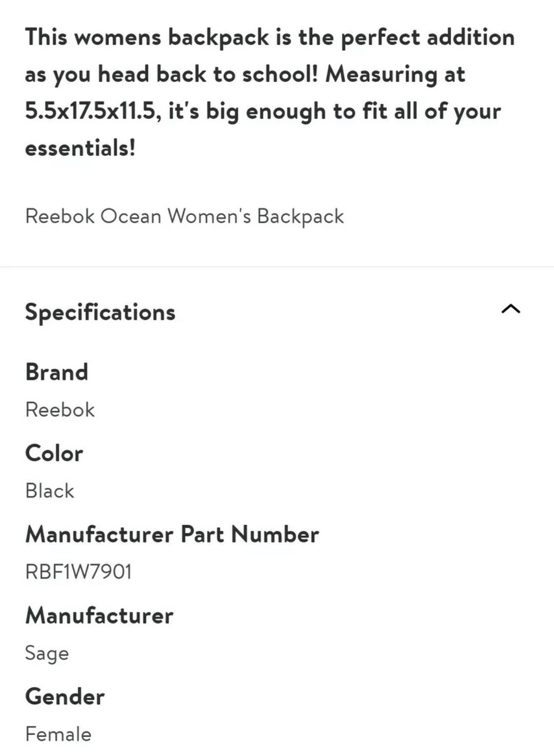Select the Female gender value

58,734
